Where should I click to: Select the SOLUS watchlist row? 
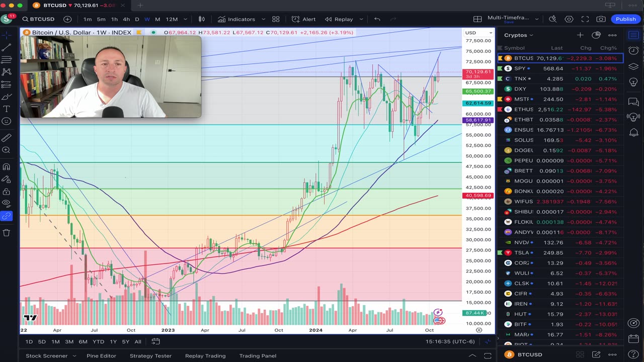click(560, 140)
